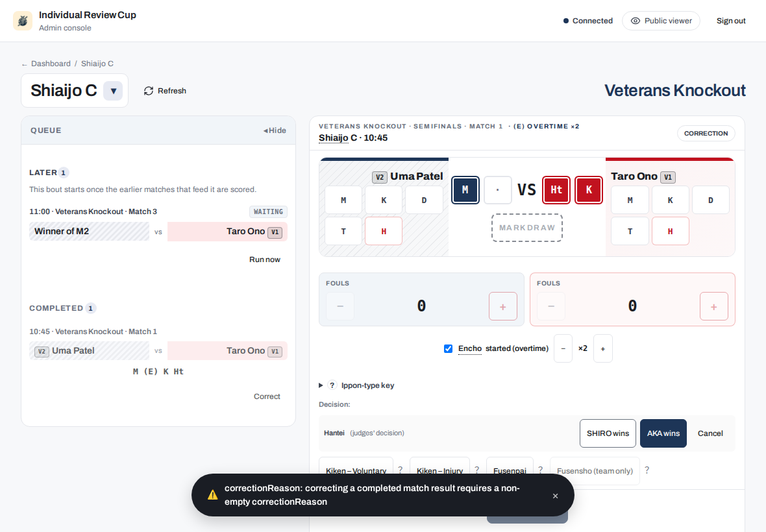
Task: Award H point to Taro Ono
Action: [670, 232]
